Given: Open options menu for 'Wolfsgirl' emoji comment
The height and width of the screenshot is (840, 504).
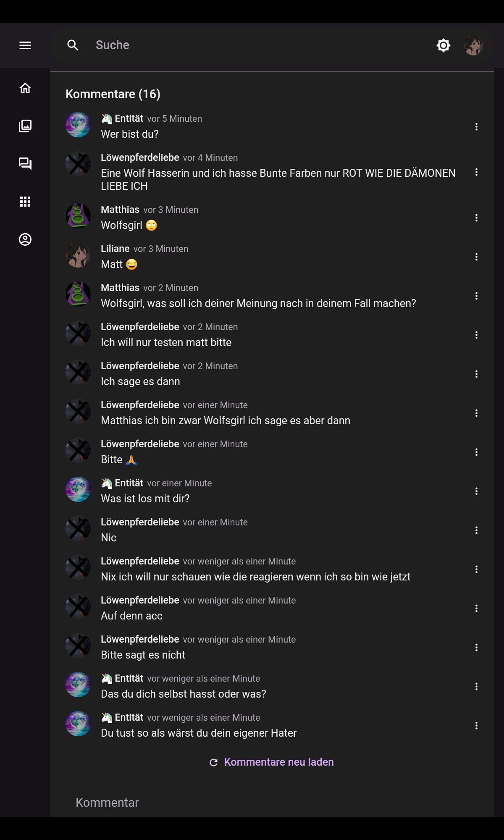Looking at the screenshot, I should 476,218.
